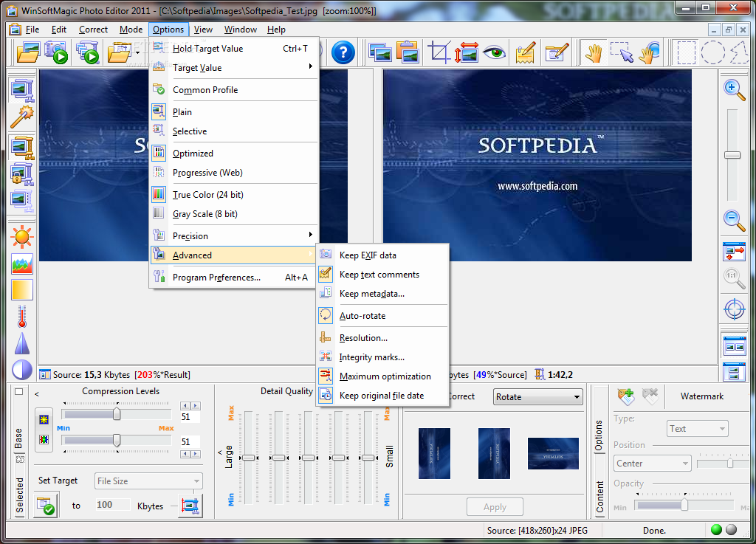Switch to the Base vertical tab
Viewport: 756px width, 544px height.
coord(18,438)
